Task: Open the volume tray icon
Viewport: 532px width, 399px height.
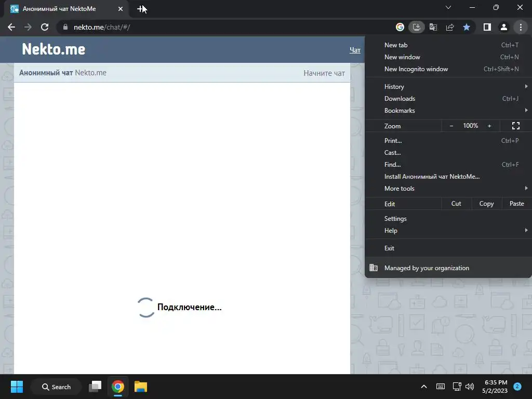Action: tap(470, 387)
